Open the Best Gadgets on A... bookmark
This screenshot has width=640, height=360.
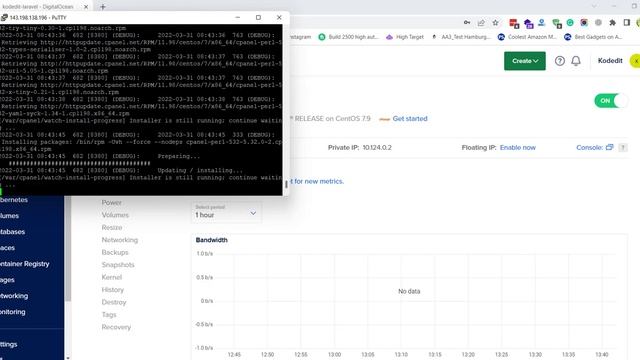(593, 37)
